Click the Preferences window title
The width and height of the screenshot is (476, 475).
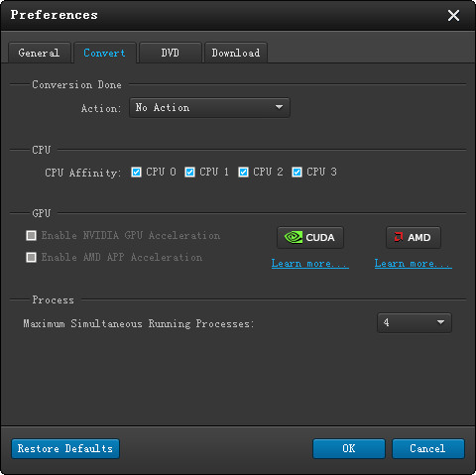click(54, 15)
